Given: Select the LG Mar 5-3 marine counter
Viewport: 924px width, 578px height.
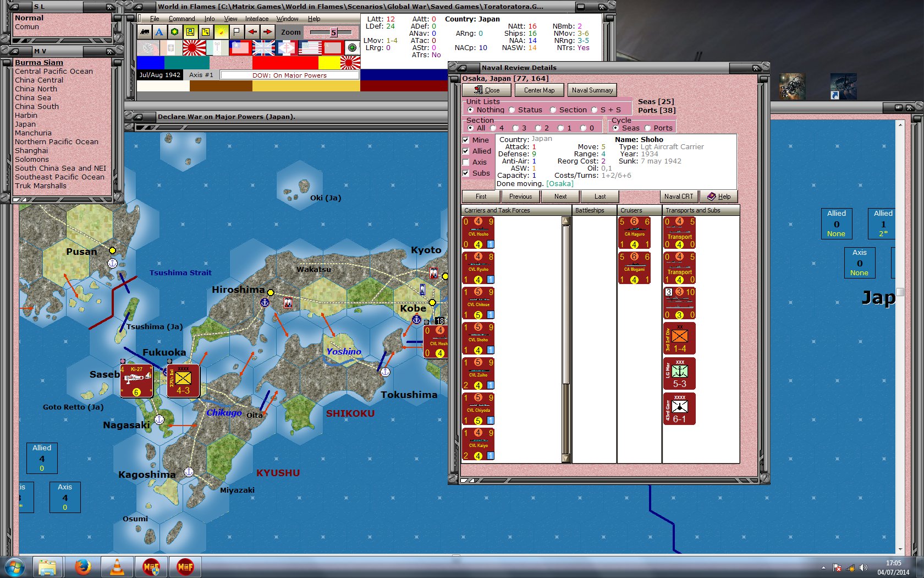Looking at the screenshot, I should point(679,374).
